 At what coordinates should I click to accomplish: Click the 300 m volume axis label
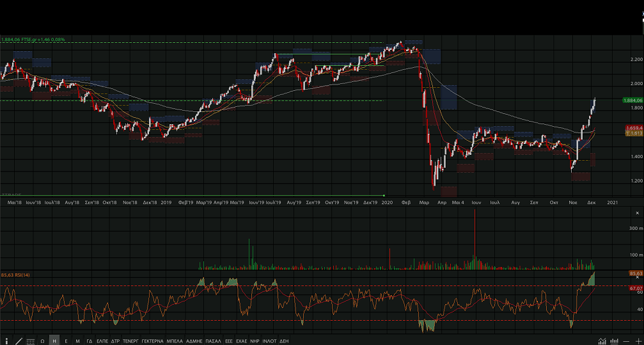coord(637,229)
